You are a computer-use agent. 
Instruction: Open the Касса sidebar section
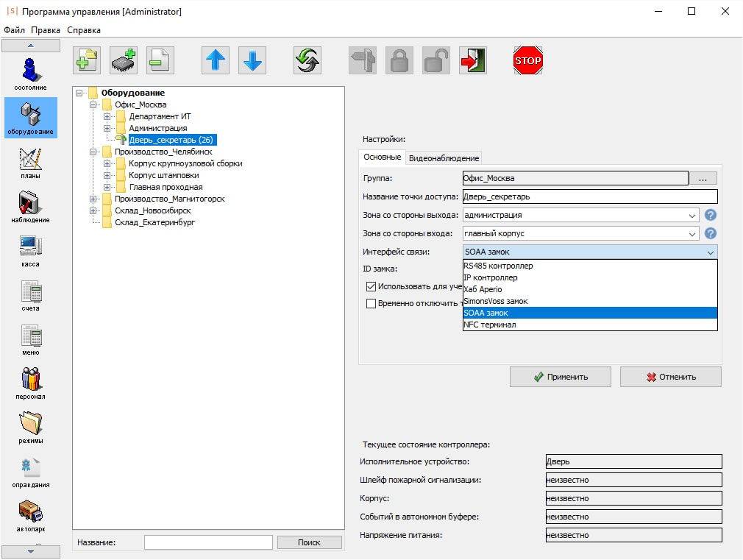pos(31,251)
